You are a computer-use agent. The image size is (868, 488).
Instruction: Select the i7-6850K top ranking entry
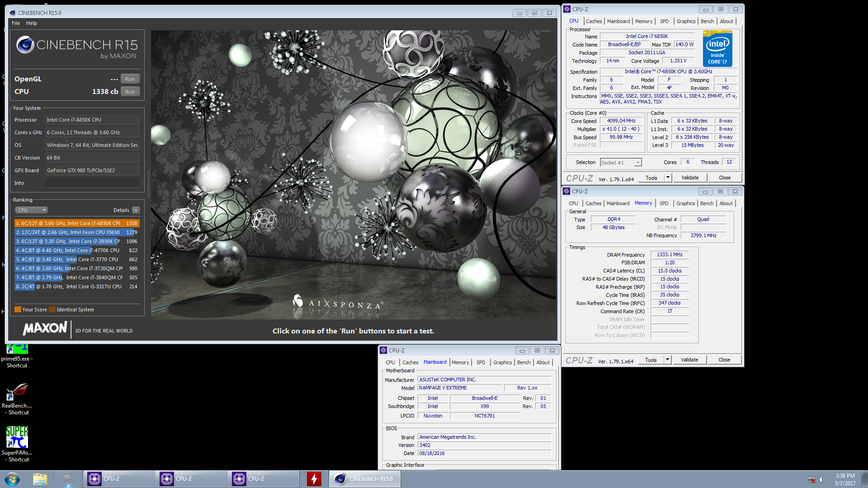tap(77, 223)
